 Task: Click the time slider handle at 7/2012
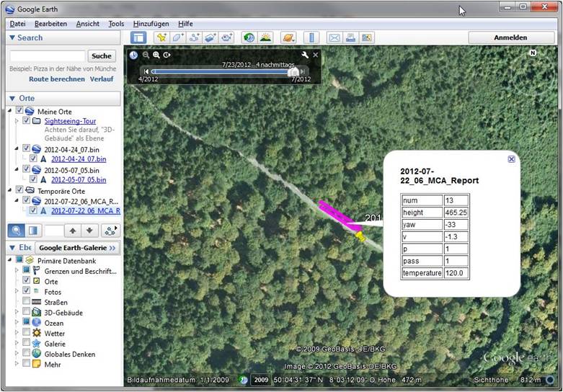coord(293,71)
